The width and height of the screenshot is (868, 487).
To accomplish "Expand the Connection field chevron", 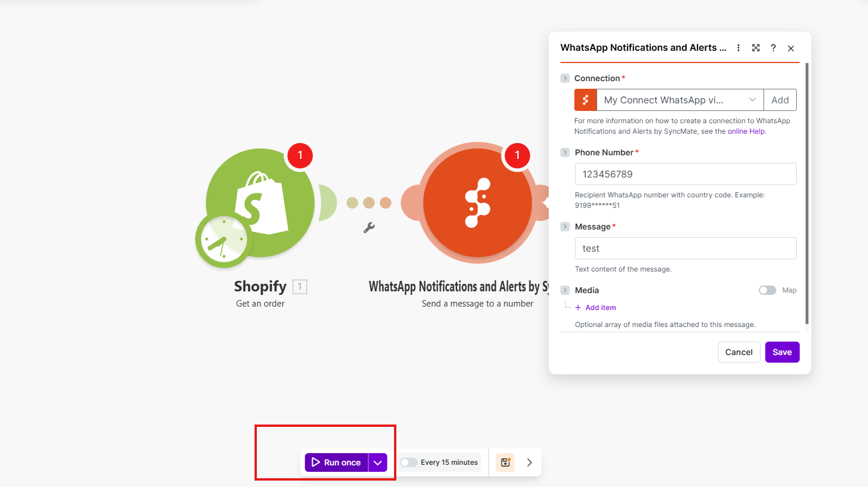I will coord(565,78).
